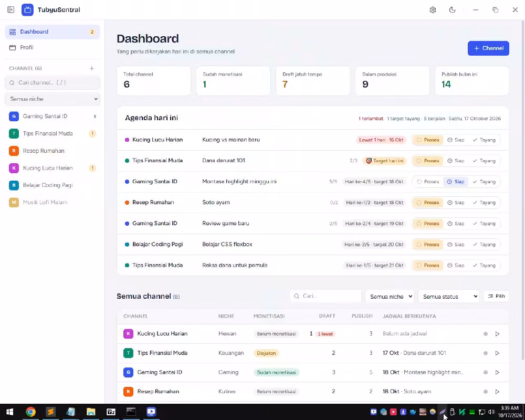Open Sublime Text from taskbar
Viewport: 525px width, 420px height.
coord(50,412)
